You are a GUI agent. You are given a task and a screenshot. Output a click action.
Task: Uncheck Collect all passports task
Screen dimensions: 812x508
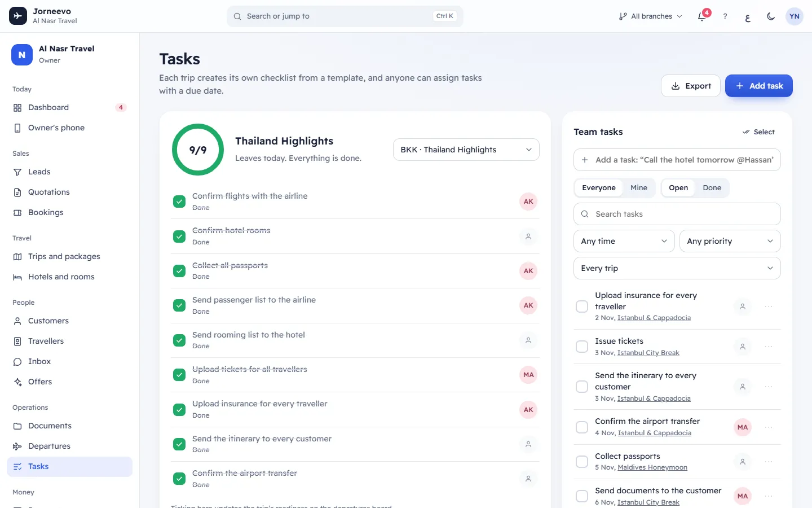tap(179, 271)
